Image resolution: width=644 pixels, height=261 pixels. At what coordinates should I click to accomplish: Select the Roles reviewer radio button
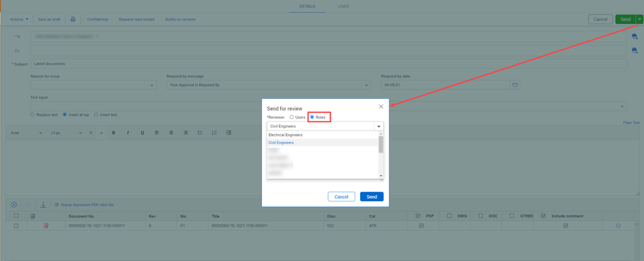[312, 117]
